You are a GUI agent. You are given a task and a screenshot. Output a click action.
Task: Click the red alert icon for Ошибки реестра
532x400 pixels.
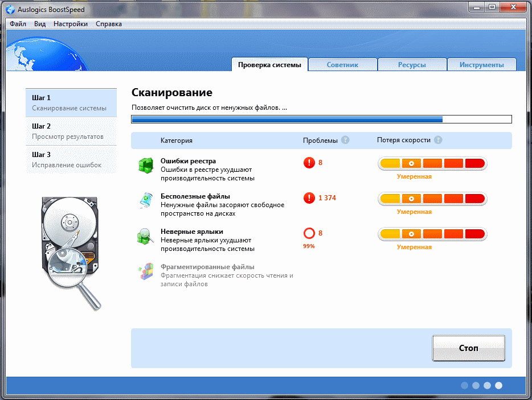click(309, 163)
